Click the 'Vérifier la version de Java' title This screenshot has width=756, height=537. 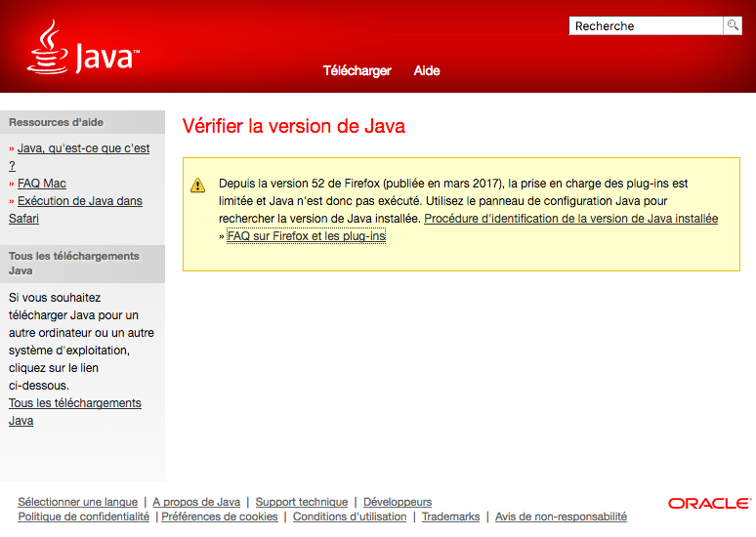[x=294, y=126]
